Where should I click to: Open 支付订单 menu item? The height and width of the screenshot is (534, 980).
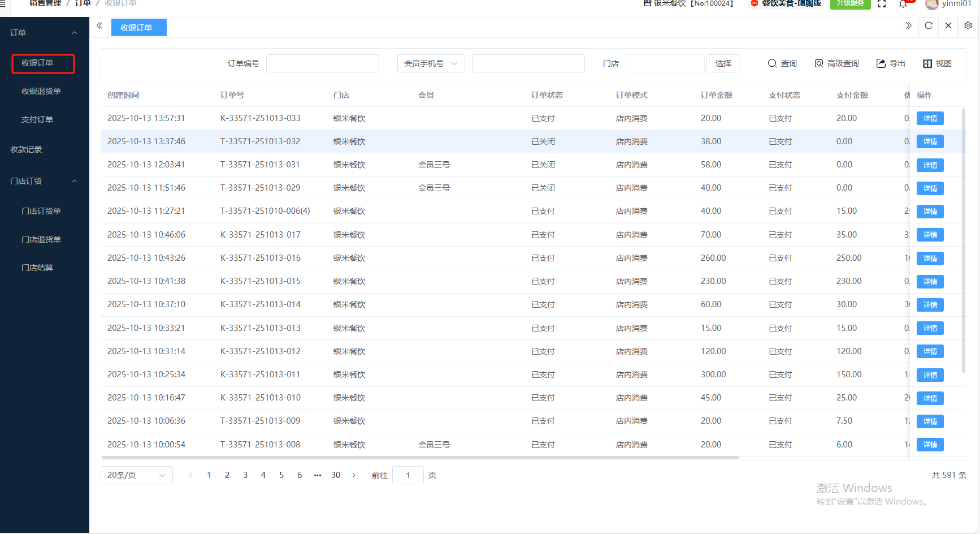[37, 119]
